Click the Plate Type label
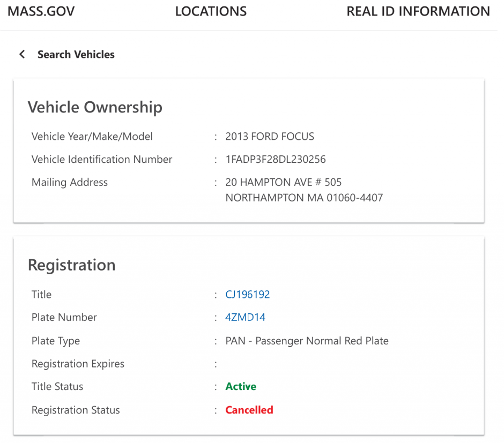The width and height of the screenshot is (504, 443). point(56,341)
